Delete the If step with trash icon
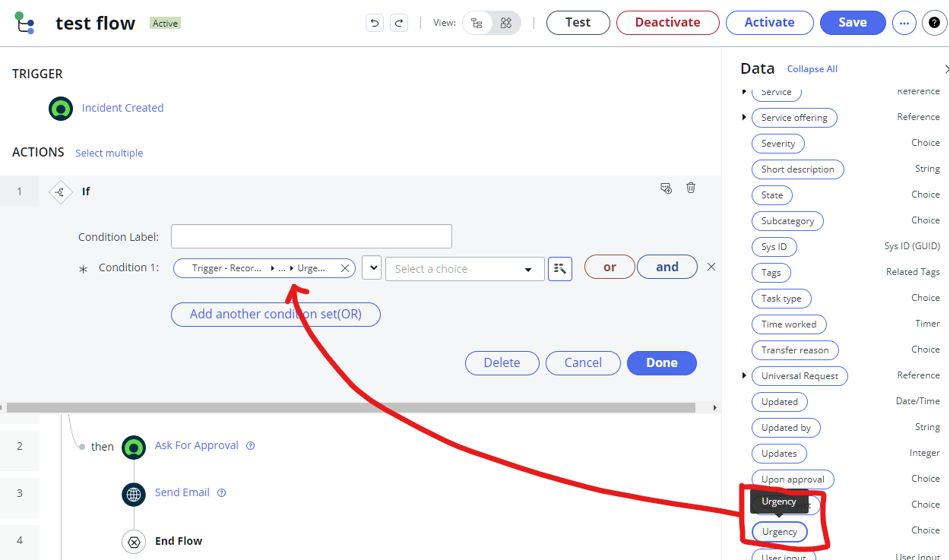Viewport: 950px width, 560px height. point(691,188)
